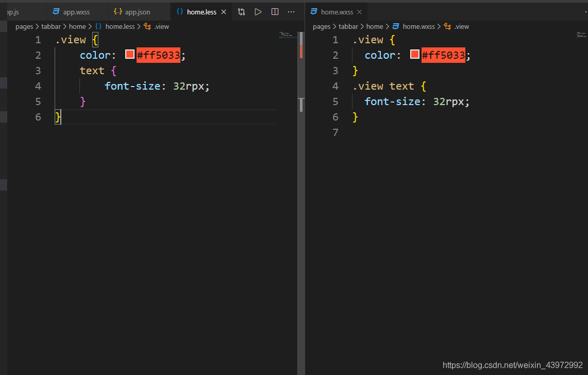Activate the home.wxss tab in right pane
Viewport: 588px width, 375px height.
(337, 12)
